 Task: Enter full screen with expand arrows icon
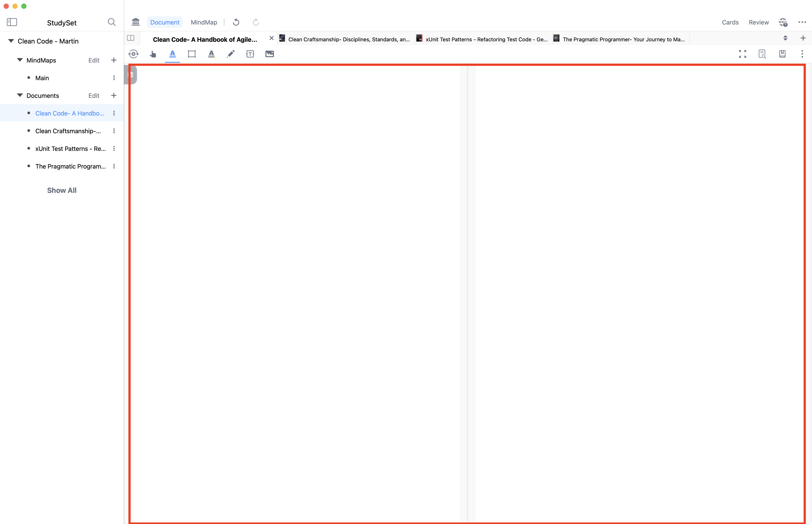point(743,54)
